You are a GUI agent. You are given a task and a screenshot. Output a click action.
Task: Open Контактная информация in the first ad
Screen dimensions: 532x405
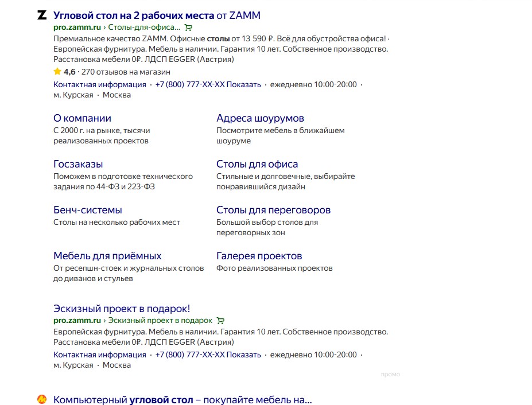[x=100, y=84]
